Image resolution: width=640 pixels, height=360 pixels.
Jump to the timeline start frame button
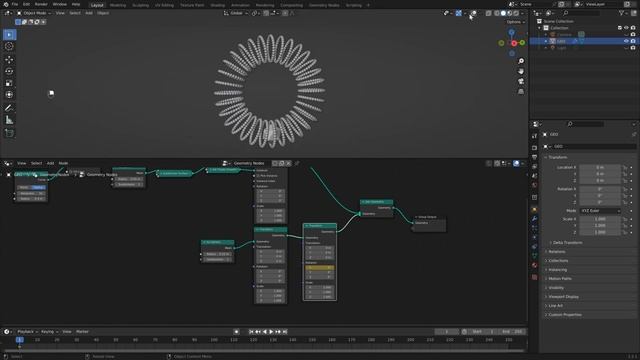(x=251, y=332)
